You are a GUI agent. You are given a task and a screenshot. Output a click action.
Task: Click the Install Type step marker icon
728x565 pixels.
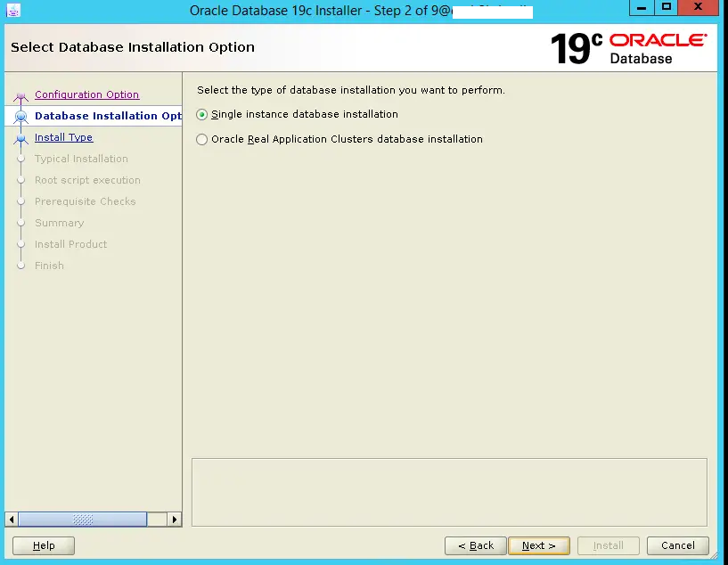(20, 138)
